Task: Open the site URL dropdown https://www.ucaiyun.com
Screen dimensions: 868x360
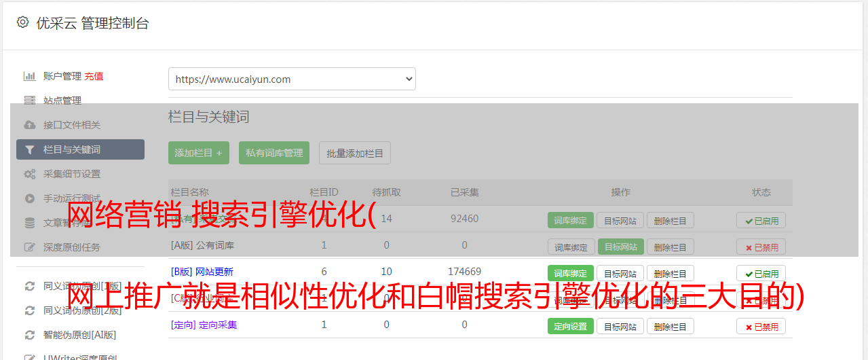Action: pos(292,79)
